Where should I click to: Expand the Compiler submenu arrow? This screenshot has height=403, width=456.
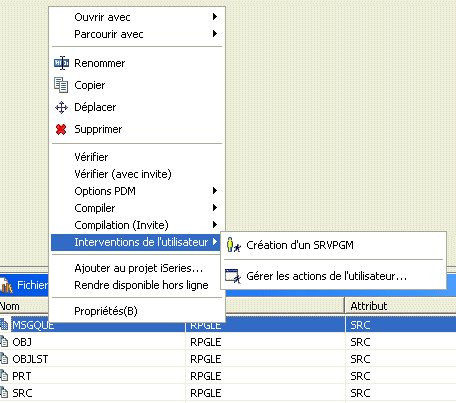[215, 208]
